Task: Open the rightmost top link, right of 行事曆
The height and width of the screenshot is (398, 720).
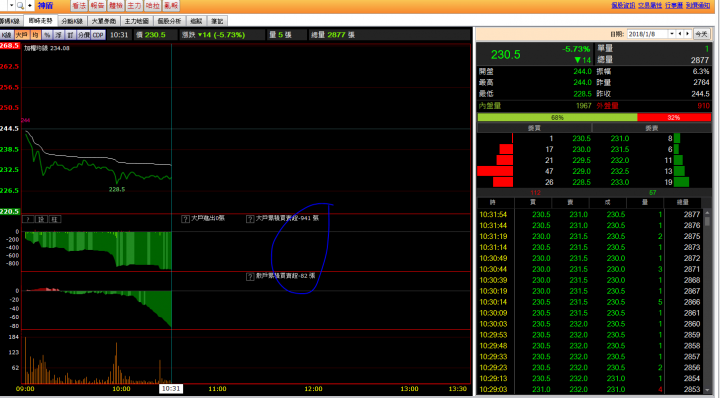Action: [x=698, y=6]
